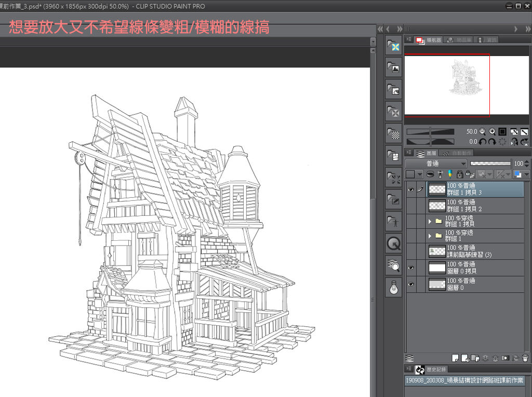Open the image material folder with mountain icon
532x397 pixels.
394,67
